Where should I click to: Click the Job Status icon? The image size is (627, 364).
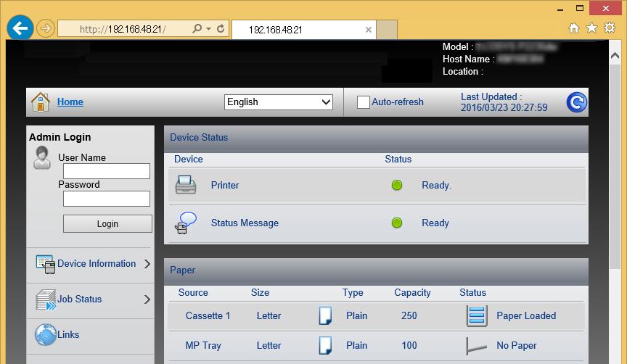pos(46,299)
